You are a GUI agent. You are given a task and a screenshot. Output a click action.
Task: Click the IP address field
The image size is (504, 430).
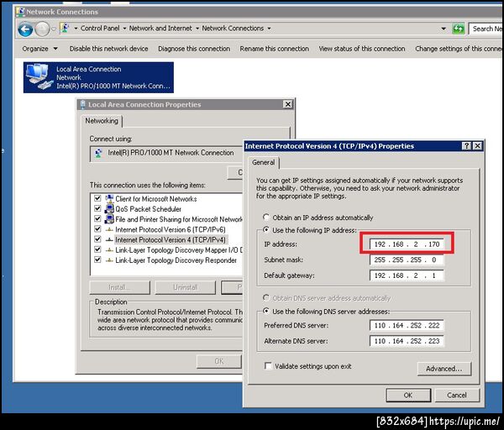coord(407,244)
